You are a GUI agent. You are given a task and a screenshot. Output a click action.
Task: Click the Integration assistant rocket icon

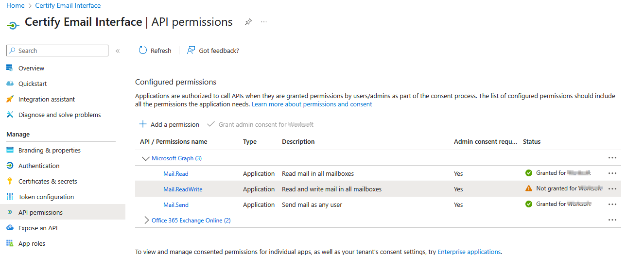coord(10,99)
